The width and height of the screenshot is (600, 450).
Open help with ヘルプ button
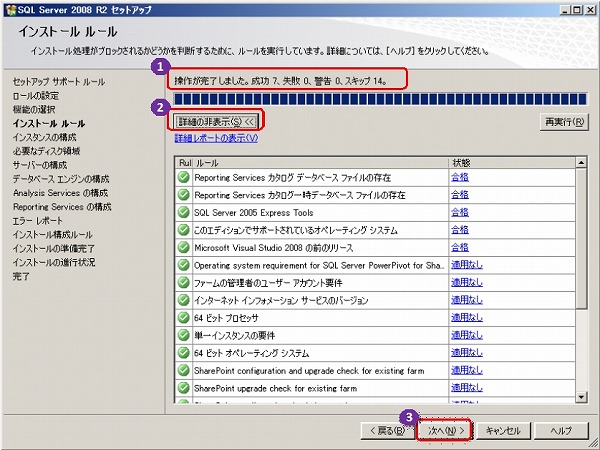click(561, 431)
